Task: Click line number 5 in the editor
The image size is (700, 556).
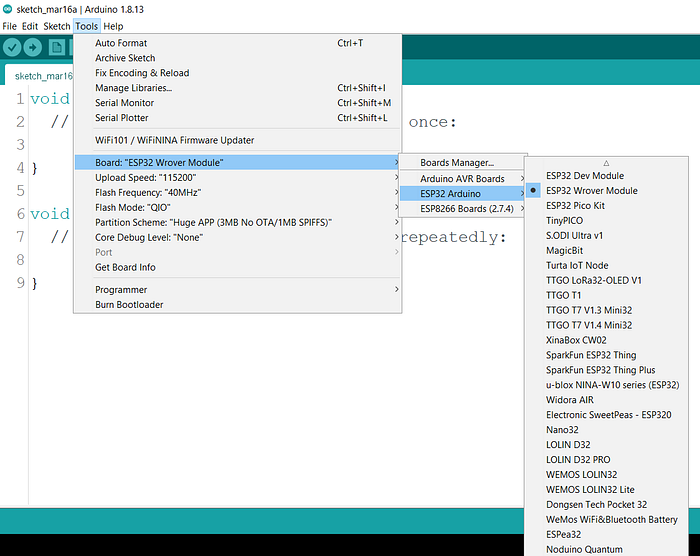Action: pos(21,191)
